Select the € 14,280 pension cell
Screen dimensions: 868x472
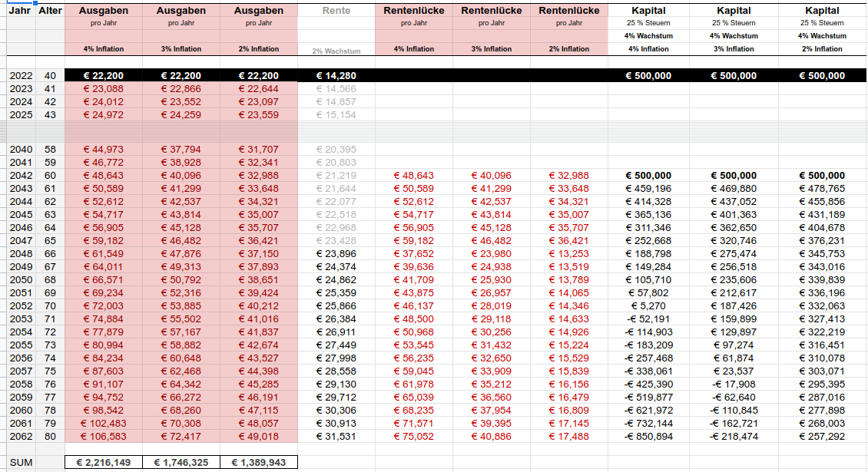[336, 76]
